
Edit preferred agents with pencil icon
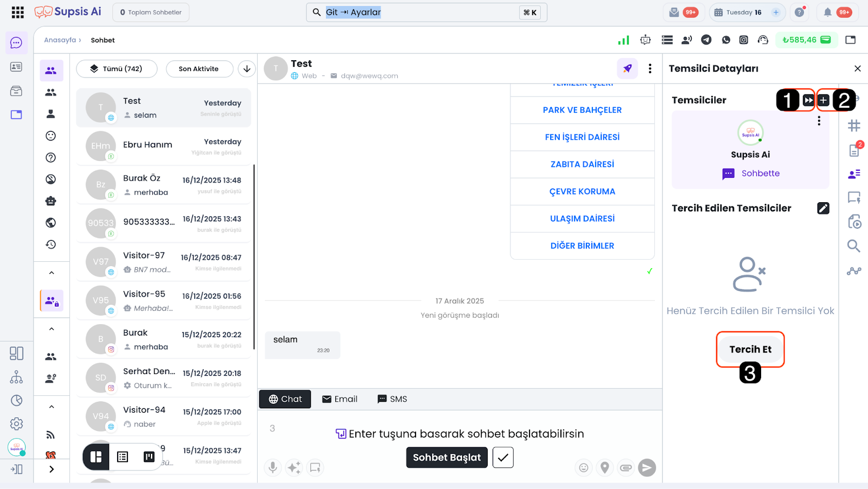point(823,208)
